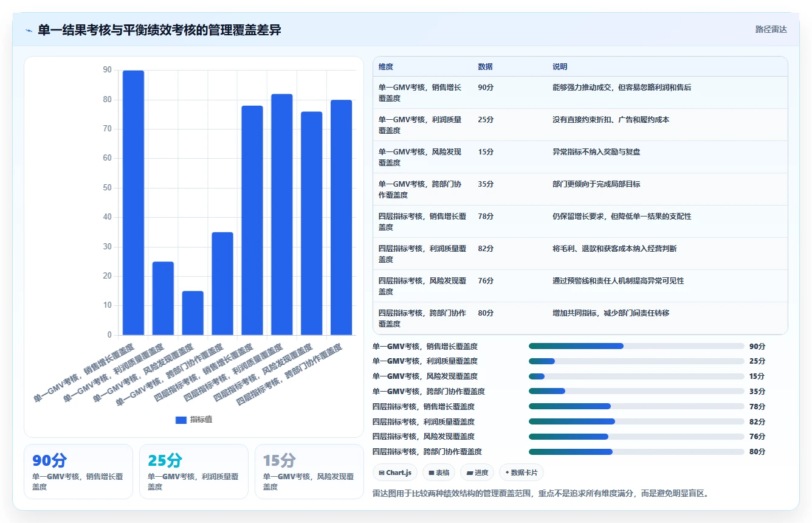Click description 没有直接约束折扣、广告和履约成本
The width and height of the screenshot is (812, 523).
pyautogui.click(x=611, y=120)
